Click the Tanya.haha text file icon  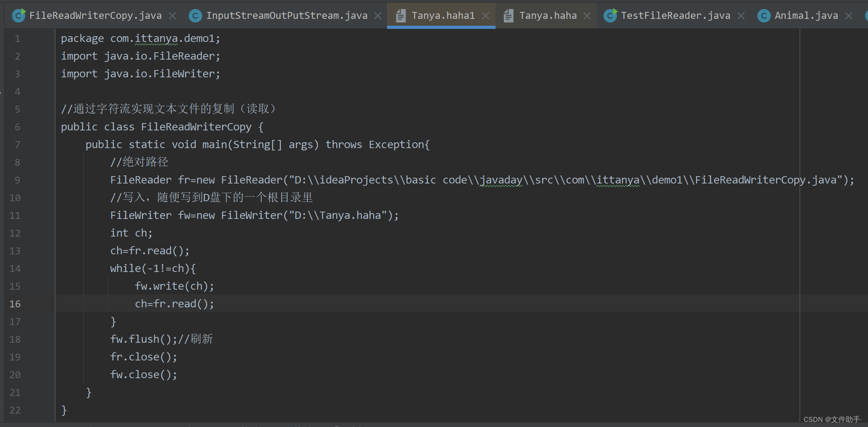tap(509, 15)
